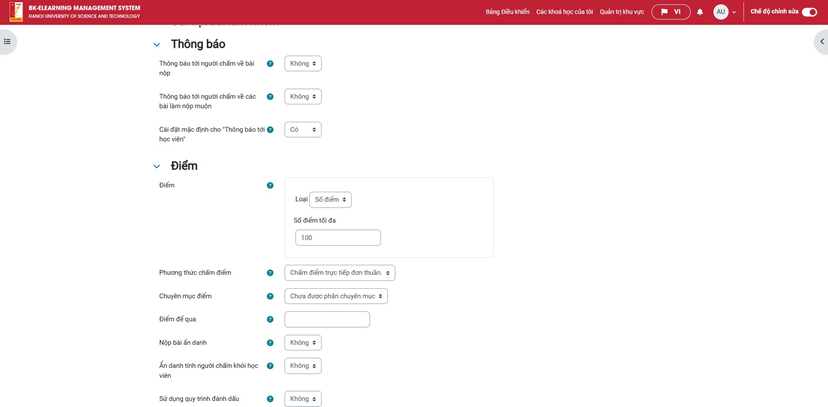Open Phương thức chấm điểm dropdown
This screenshot has width=828, height=407.
(340, 273)
